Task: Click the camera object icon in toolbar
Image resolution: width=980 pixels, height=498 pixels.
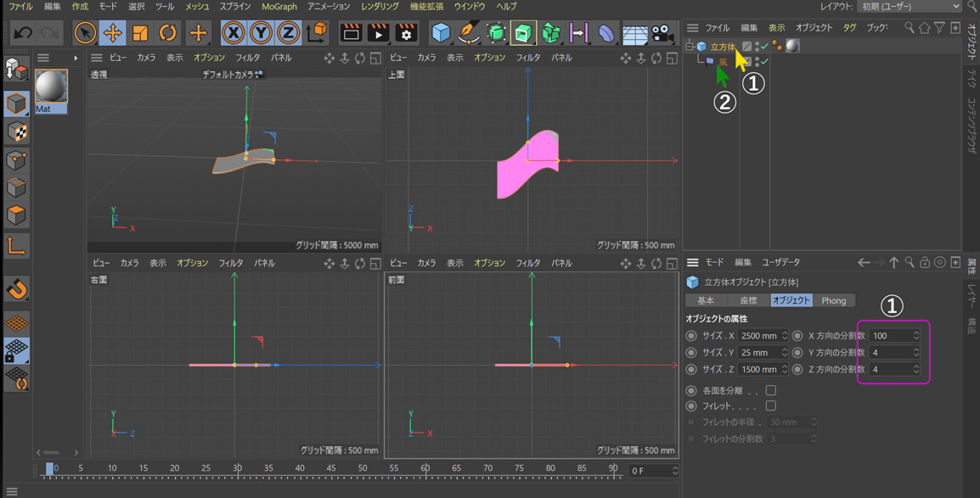Action: coord(662,33)
